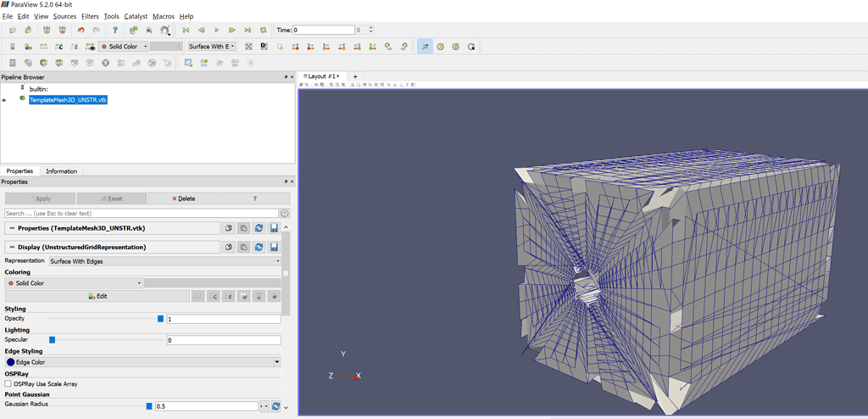Open the Representation dropdown in Properties

pyautogui.click(x=164, y=261)
